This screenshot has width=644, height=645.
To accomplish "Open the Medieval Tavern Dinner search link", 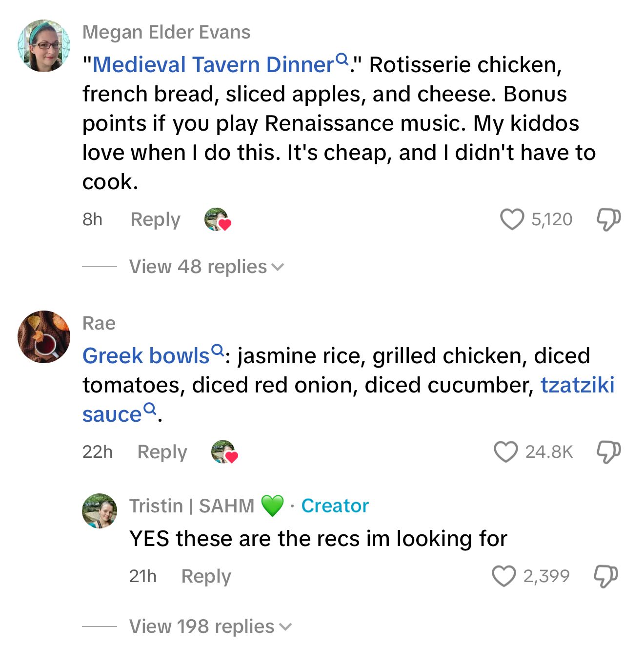I will pyautogui.click(x=213, y=65).
